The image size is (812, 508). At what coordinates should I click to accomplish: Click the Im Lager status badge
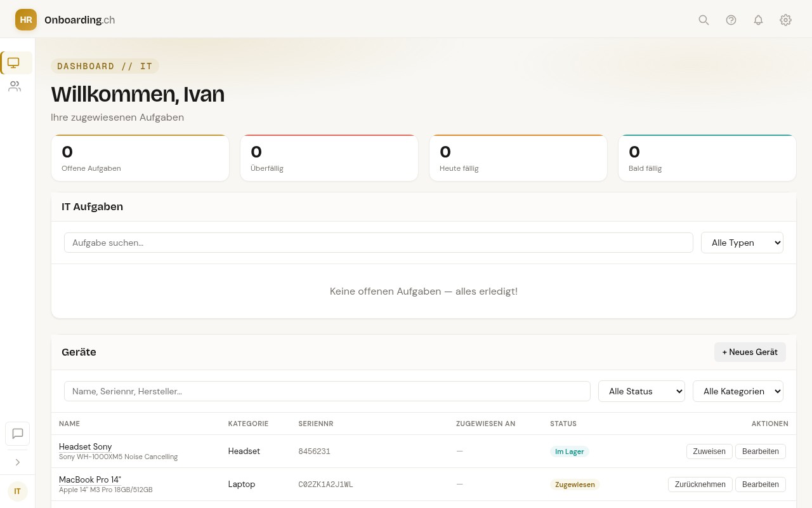click(570, 451)
